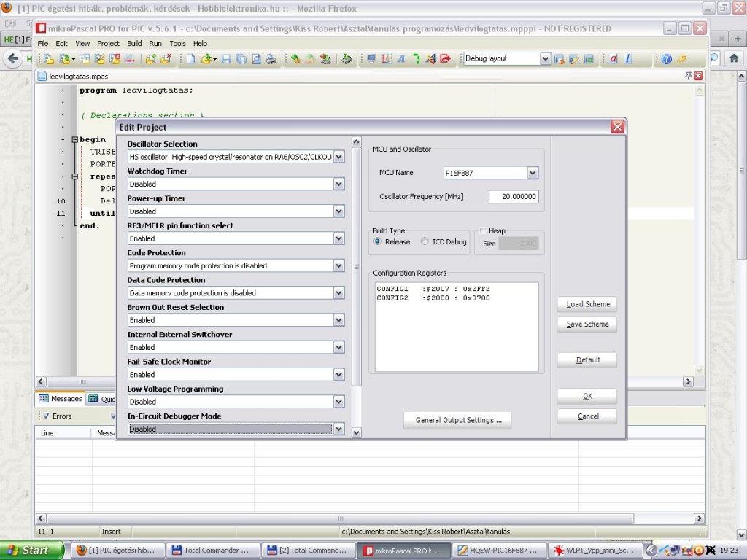747x560 pixels.
Task: Click the Print Preview toolbar icon
Action: pyautogui.click(x=256, y=59)
